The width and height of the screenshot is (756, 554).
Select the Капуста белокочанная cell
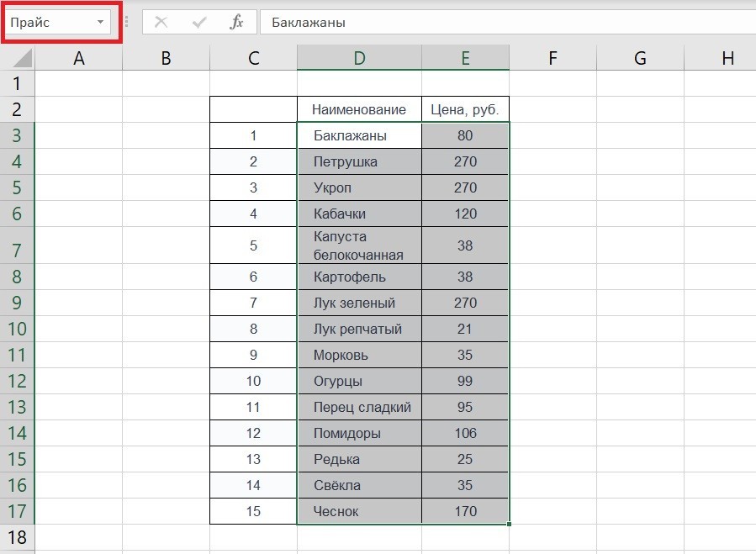coord(359,245)
